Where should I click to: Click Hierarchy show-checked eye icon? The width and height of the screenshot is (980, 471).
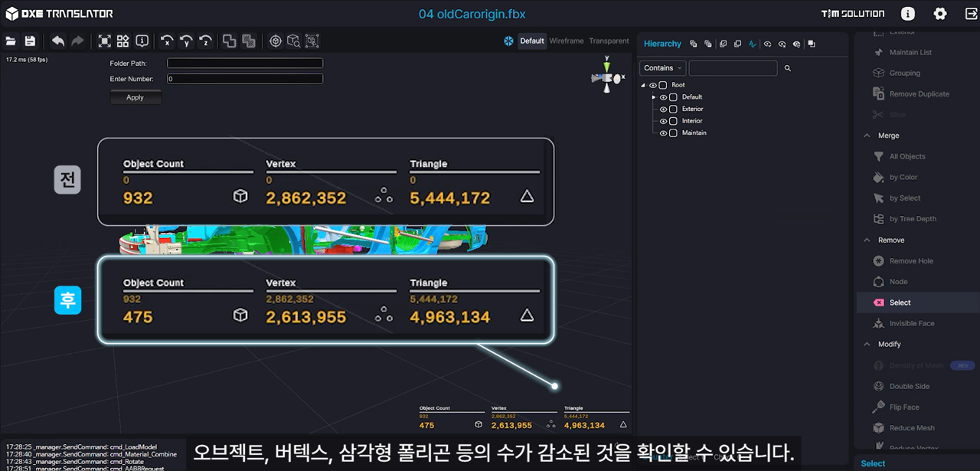coord(767,44)
